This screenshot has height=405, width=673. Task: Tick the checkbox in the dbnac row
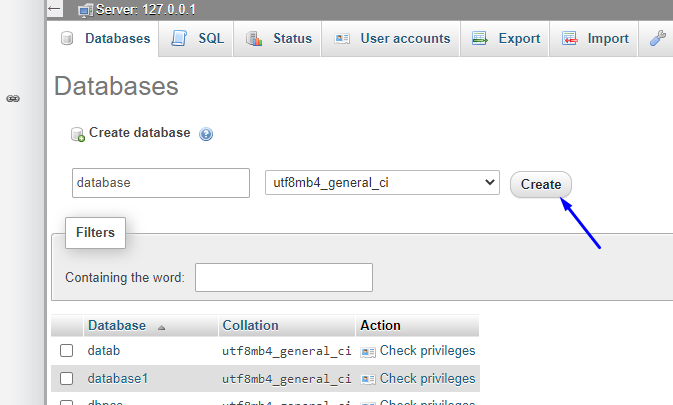click(x=67, y=403)
